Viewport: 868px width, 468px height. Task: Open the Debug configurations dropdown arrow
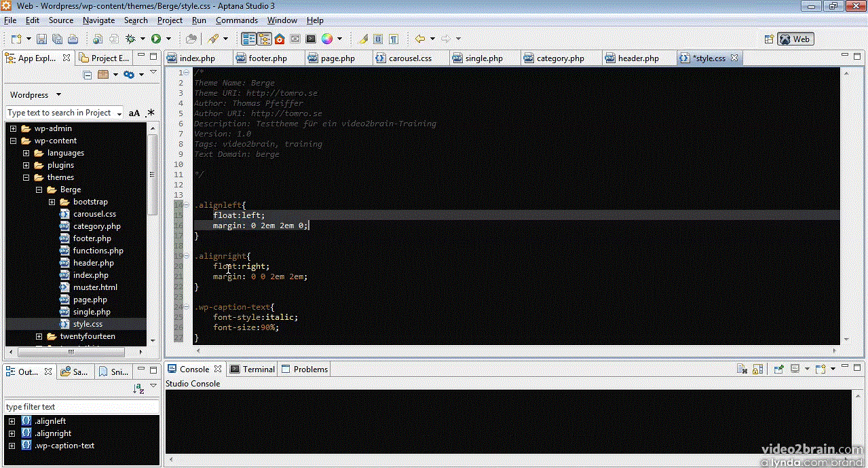(x=142, y=39)
